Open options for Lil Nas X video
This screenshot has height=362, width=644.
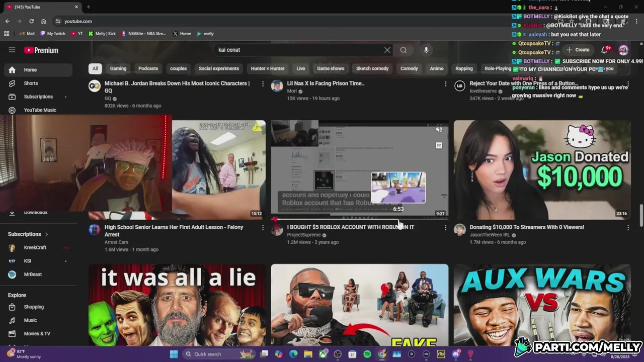click(x=445, y=84)
